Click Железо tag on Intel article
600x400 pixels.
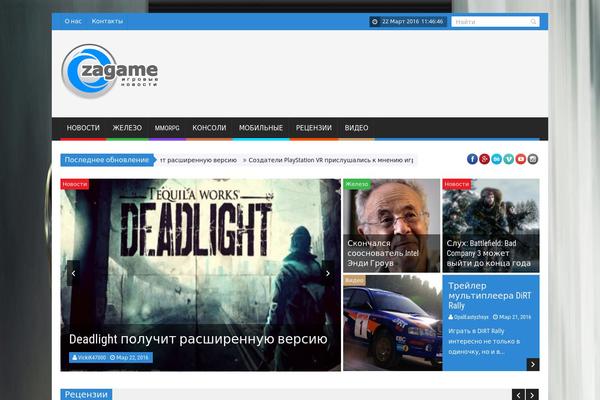pos(357,184)
